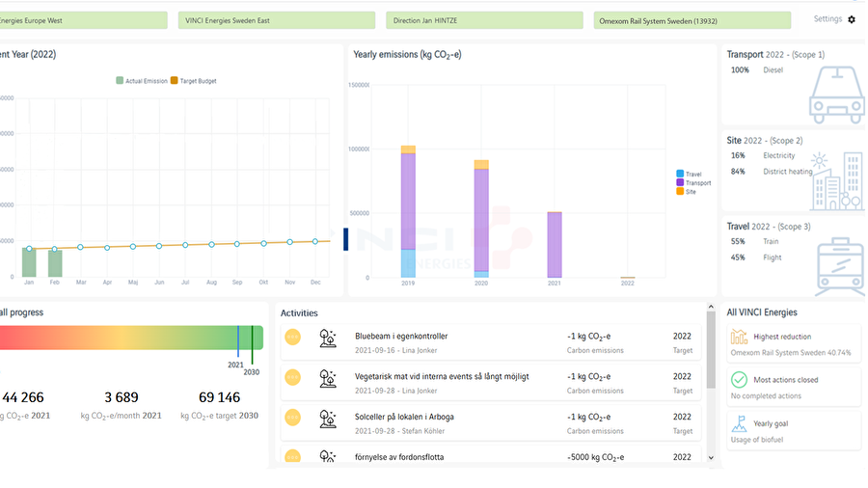Click the Transport car icon
868x488 pixels.
point(837,95)
